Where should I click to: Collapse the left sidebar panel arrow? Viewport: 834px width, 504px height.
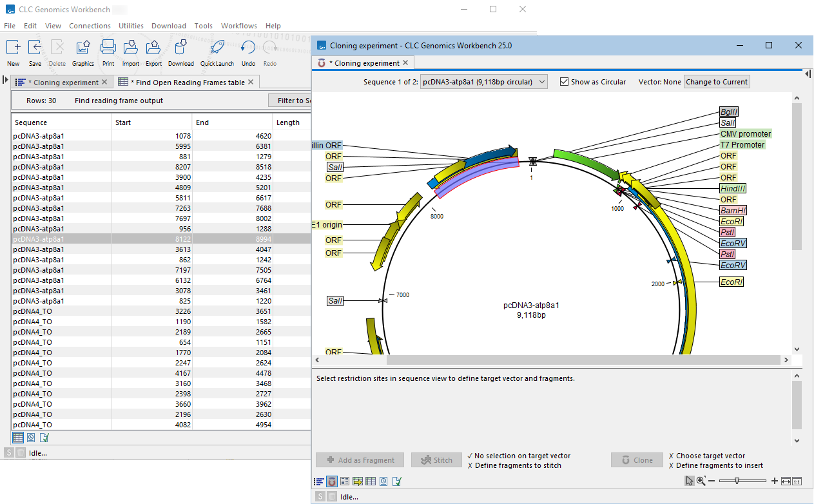pyautogui.click(x=5, y=81)
